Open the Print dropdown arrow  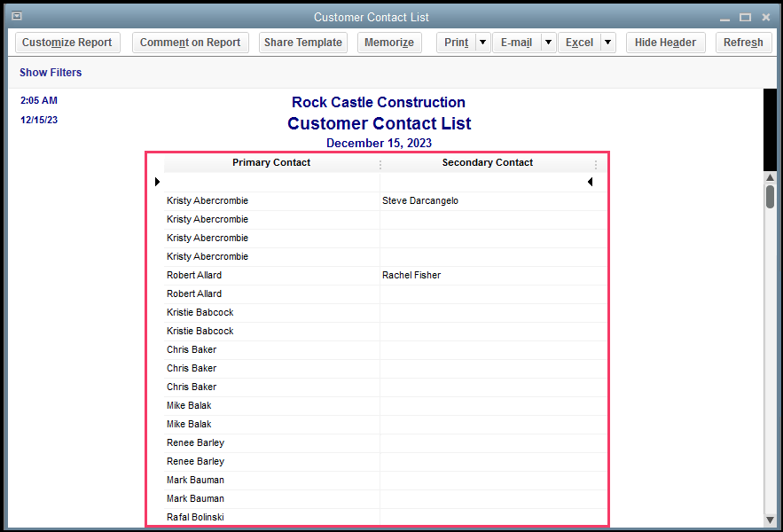[483, 42]
